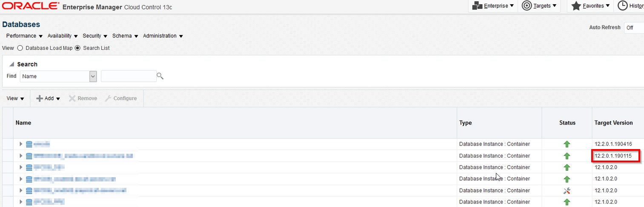The image size is (644, 207).
Task: Open the Administration menu
Action: (163, 36)
